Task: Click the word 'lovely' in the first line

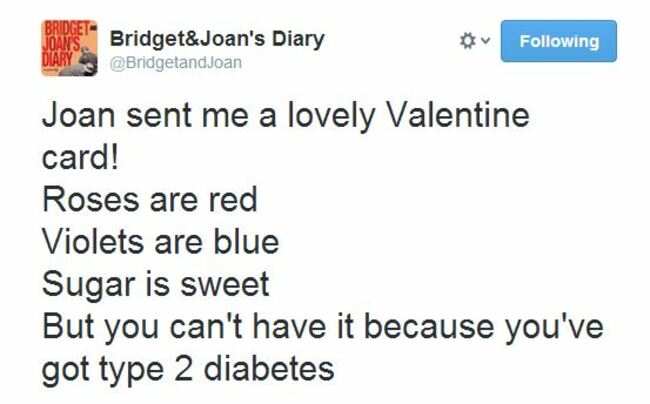Action: click(x=331, y=116)
